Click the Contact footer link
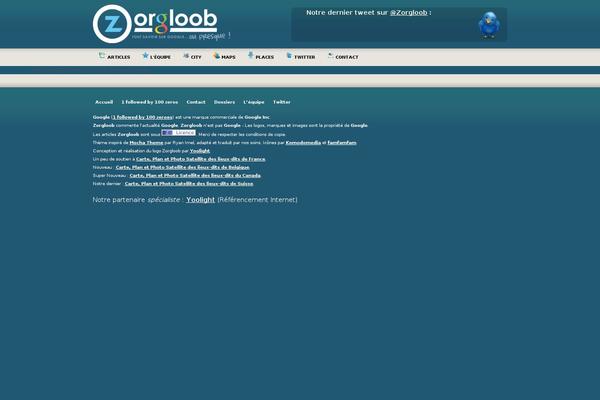600x400 pixels. (196, 102)
